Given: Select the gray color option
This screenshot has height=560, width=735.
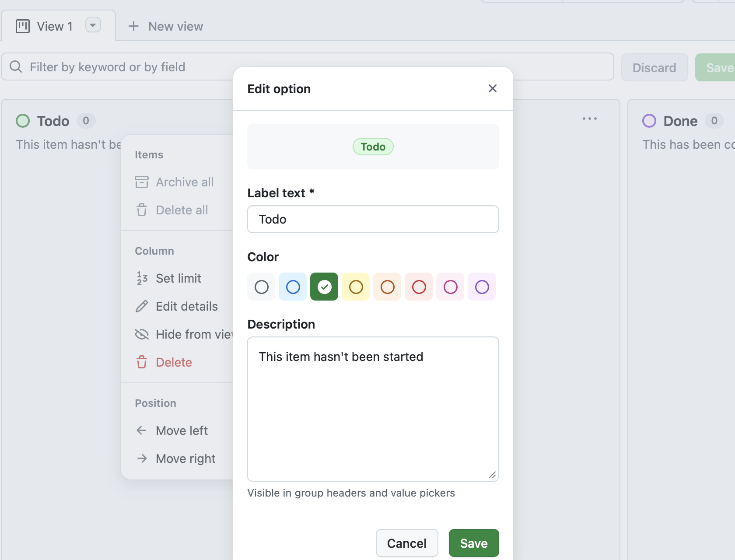Looking at the screenshot, I should [261, 287].
